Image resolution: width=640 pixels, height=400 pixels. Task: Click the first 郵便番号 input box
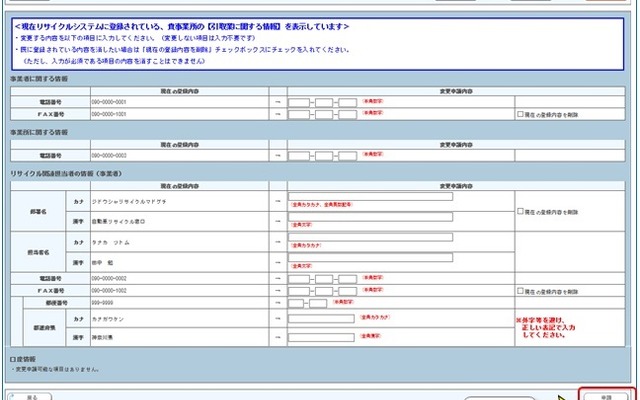(296, 303)
